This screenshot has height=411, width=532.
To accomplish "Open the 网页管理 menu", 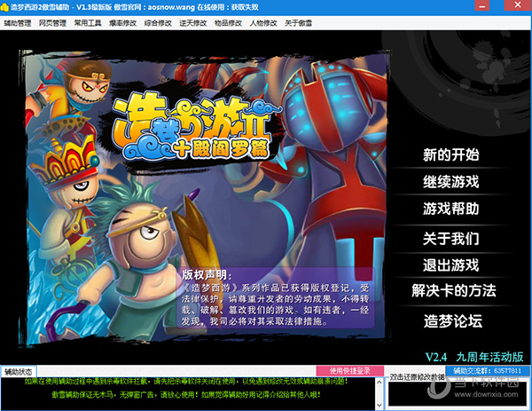I will [x=52, y=23].
